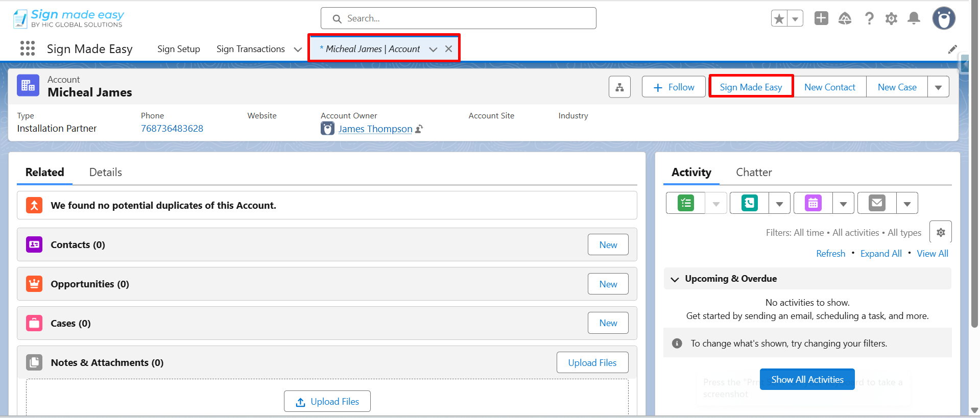The height and width of the screenshot is (418, 980).
Task: Click the Log a Call phone icon
Action: (x=749, y=203)
